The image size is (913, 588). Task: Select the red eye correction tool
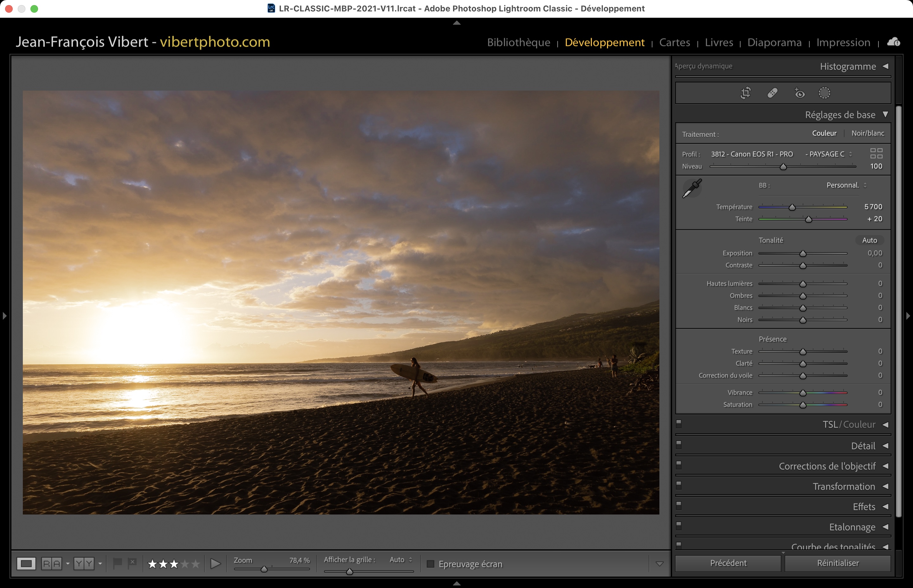[x=799, y=93]
